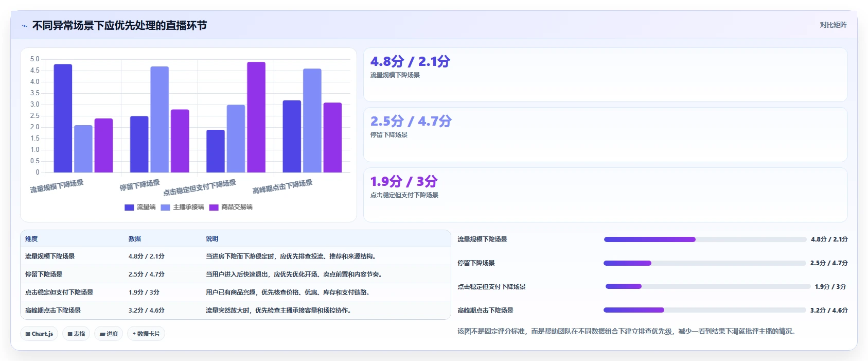This screenshot has height=361, width=868.
Task: Click the 数据 table column header
Action: (135, 239)
